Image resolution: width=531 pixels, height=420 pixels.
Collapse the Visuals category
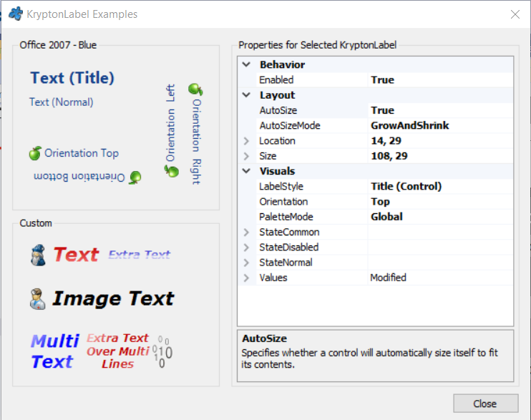246,171
